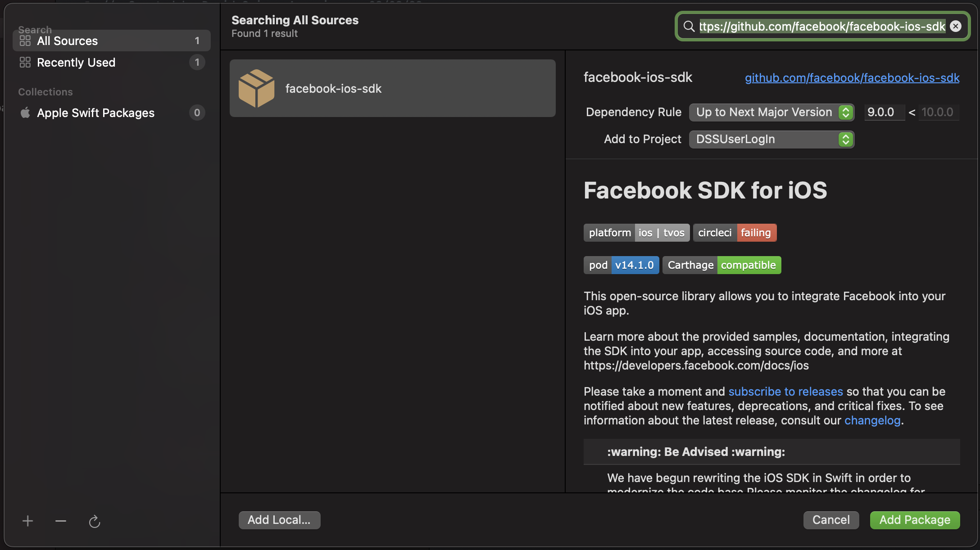
Task: Click the ':warning: Be Advised :warning:' heading
Action: click(696, 452)
